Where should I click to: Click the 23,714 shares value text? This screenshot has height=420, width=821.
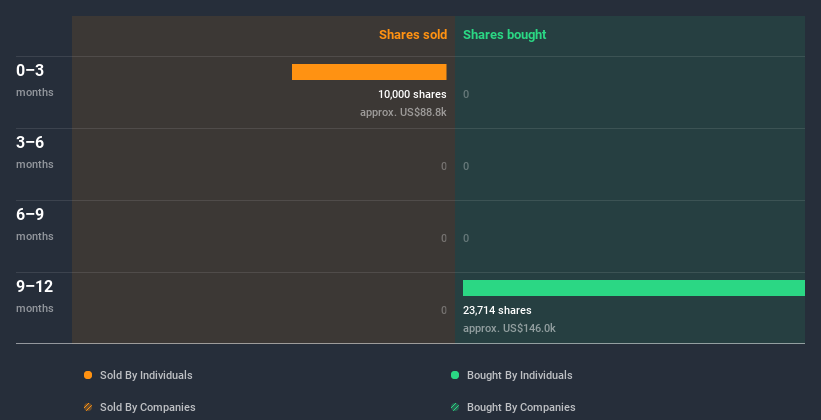[x=497, y=310]
